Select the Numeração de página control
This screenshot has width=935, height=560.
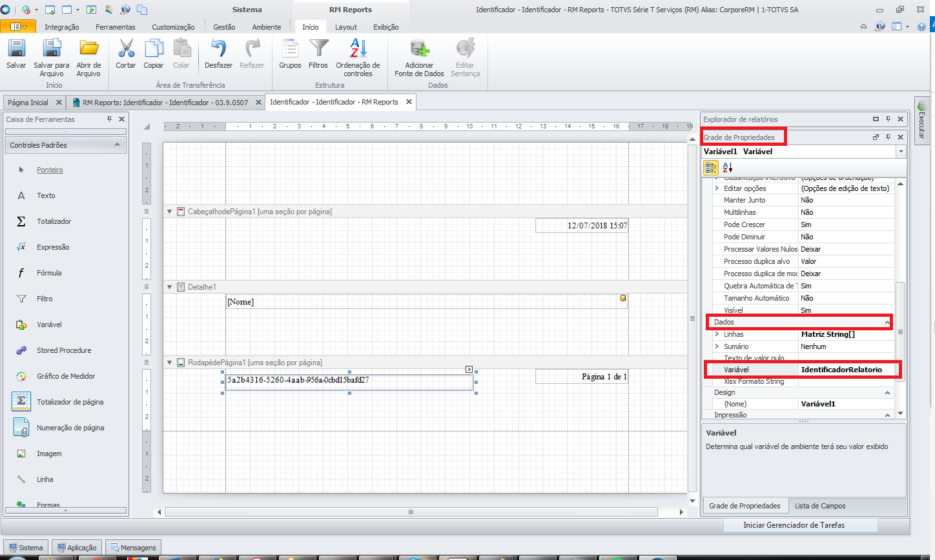pyautogui.click(x=70, y=428)
